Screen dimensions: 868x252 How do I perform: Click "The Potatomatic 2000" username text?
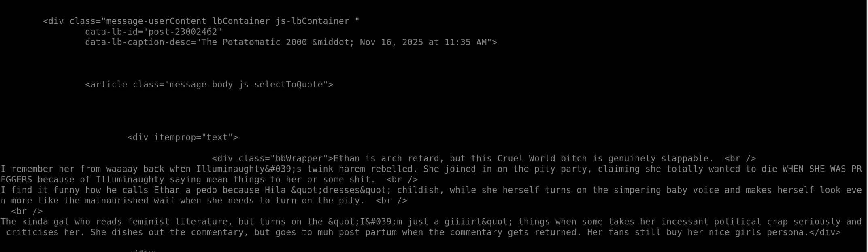coord(254,42)
